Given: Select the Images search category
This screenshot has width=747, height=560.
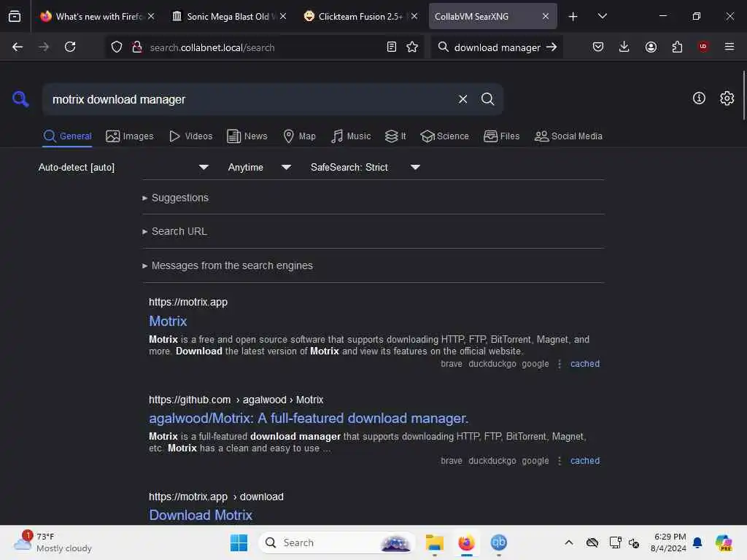Looking at the screenshot, I should 130,136.
